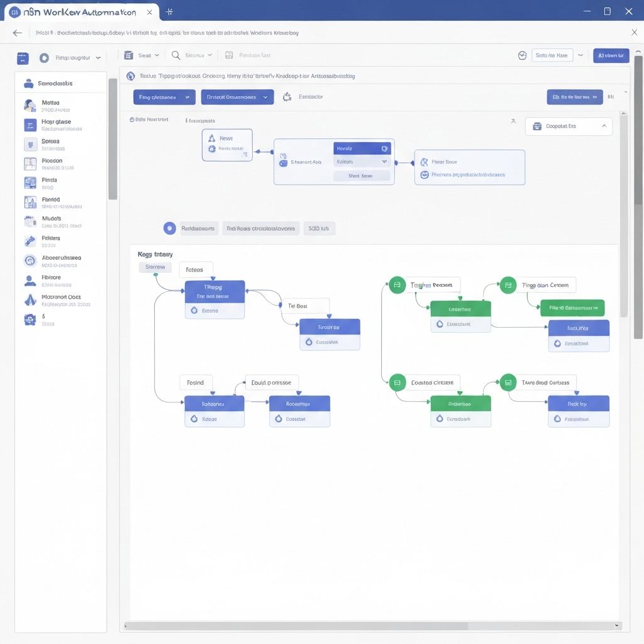The height and width of the screenshot is (644, 644).
Task: Select the rightmost tab pill above the canvas
Action: click(x=319, y=228)
